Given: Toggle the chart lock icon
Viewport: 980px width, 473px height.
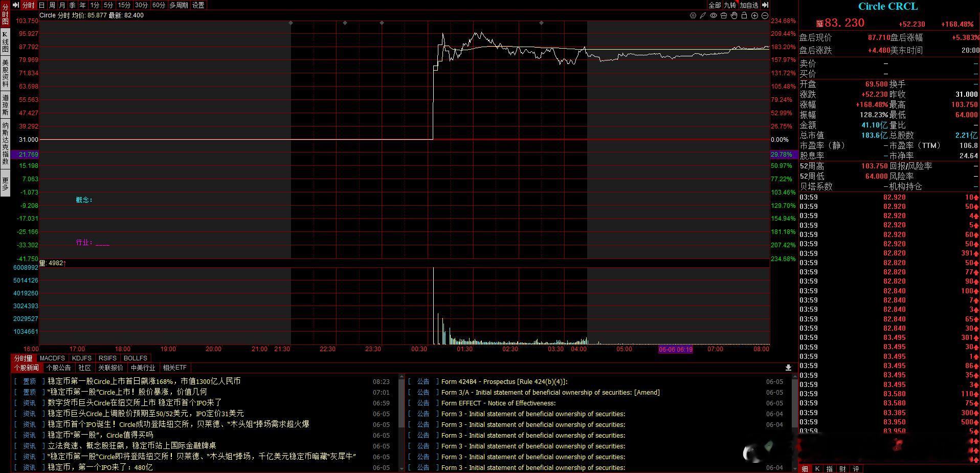Looking at the screenshot, I should click(744, 15).
